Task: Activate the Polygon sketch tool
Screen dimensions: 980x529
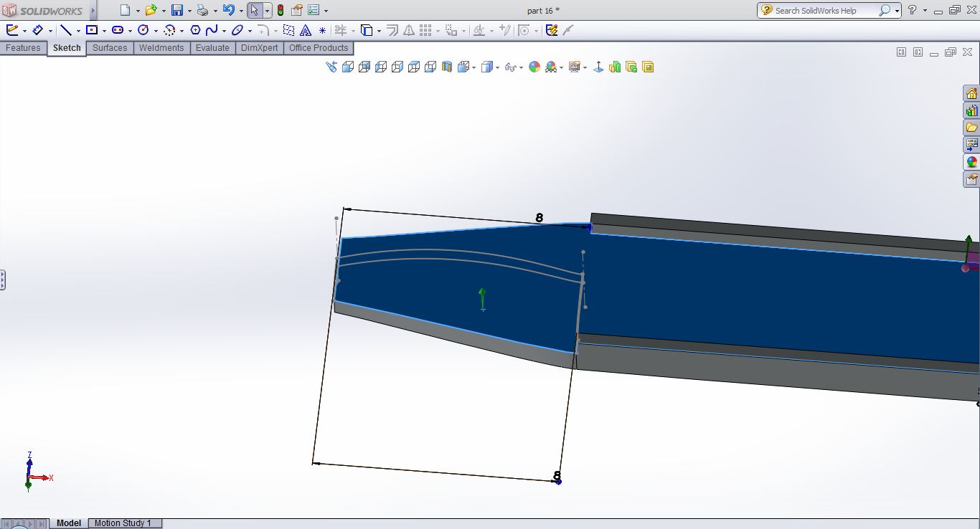Action: (195, 30)
